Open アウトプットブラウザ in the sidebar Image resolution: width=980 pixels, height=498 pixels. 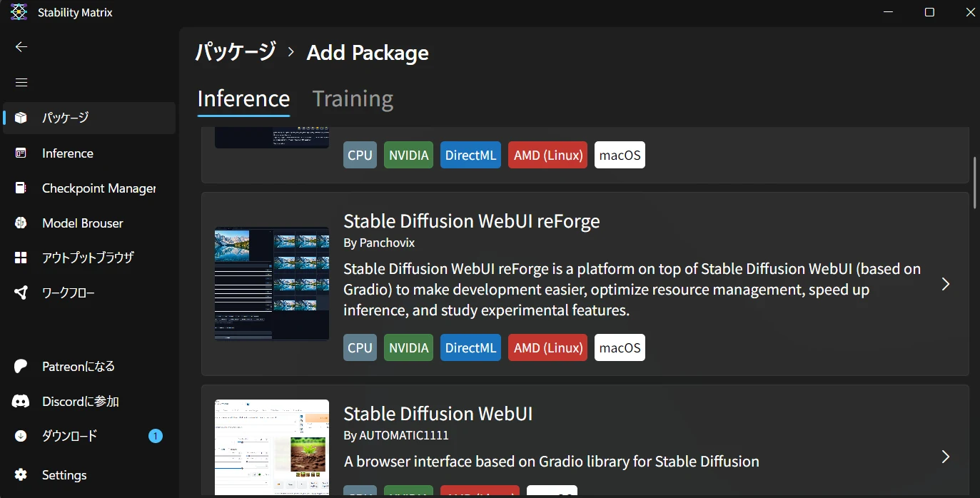[89, 258]
